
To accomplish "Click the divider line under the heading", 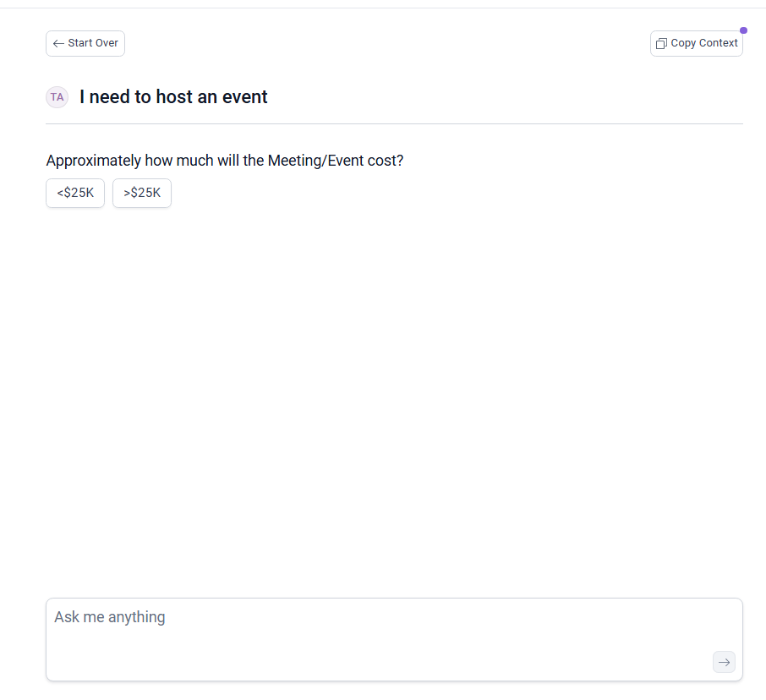I will click(394, 123).
